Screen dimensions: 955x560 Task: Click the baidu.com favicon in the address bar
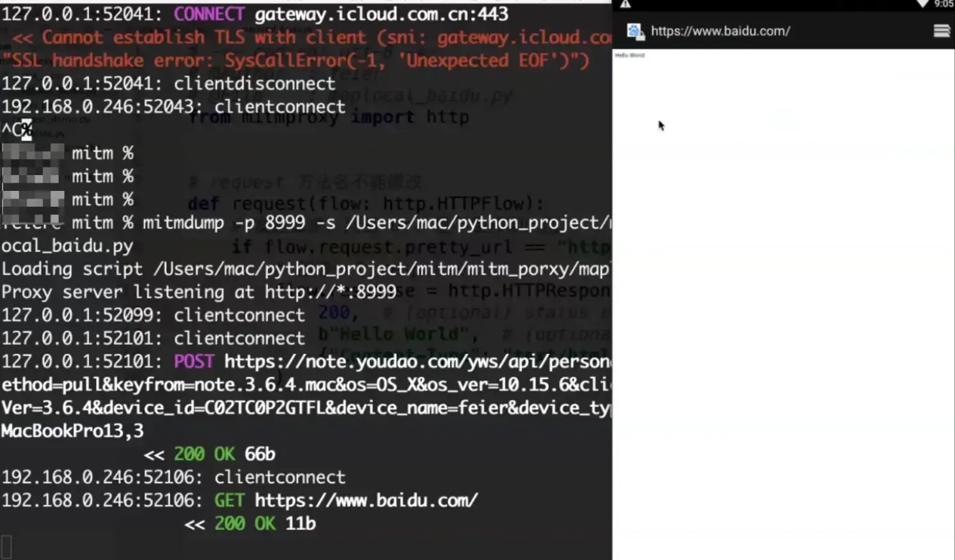[x=633, y=31]
